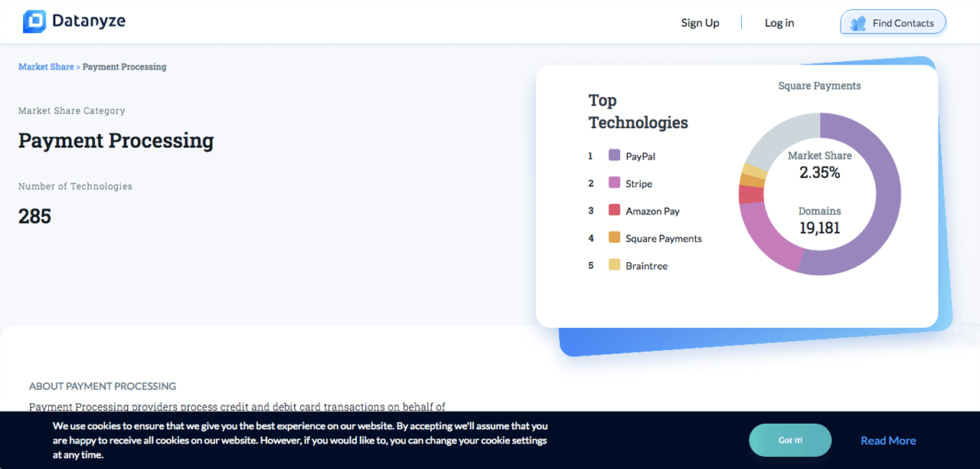980x469 pixels.
Task: Click Square Payments in technologies list
Action: 663,238
